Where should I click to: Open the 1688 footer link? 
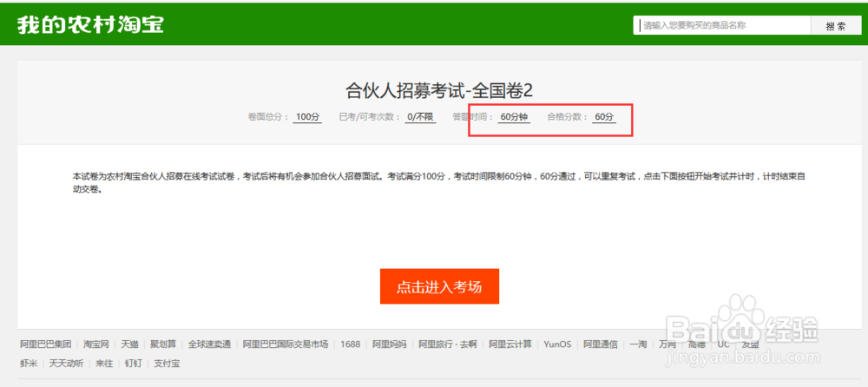click(351, 344)
